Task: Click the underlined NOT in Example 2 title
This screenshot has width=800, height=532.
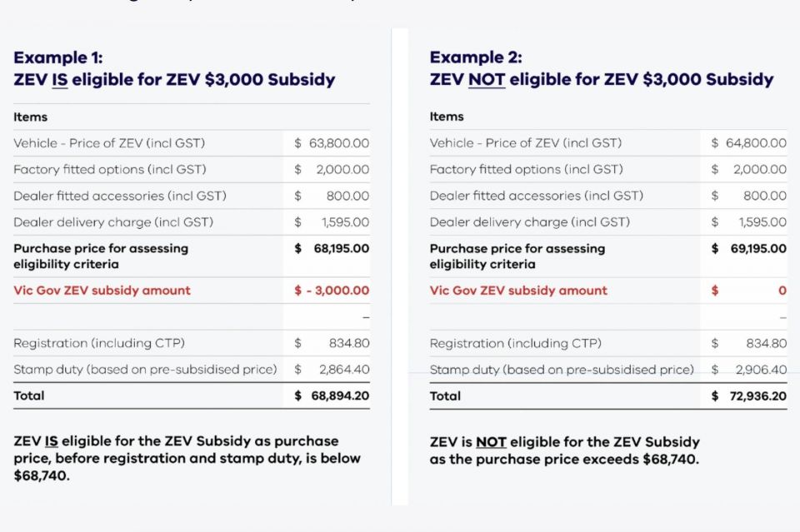Action: [487, 80]
